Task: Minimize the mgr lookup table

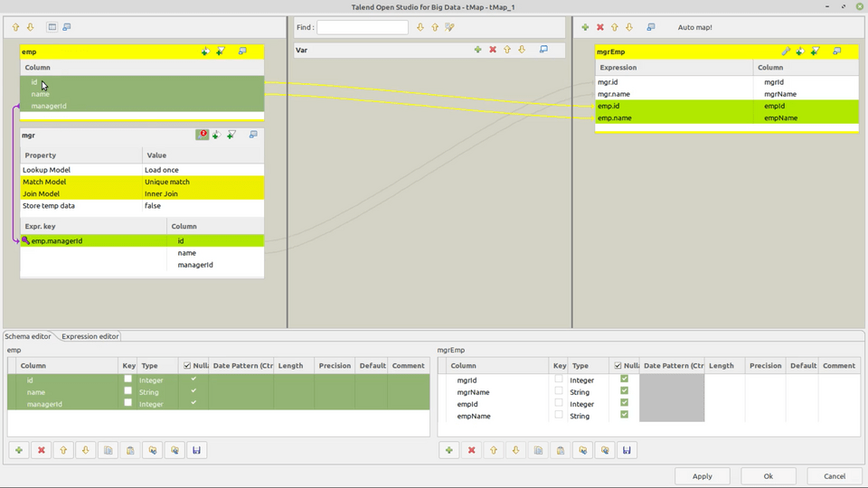Action: (253, 135)
